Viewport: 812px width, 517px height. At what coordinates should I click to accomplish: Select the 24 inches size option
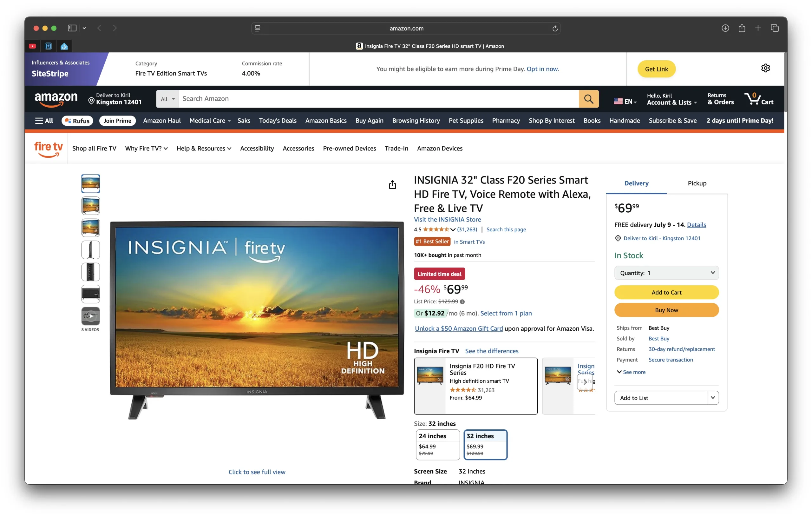coord(437,444)
